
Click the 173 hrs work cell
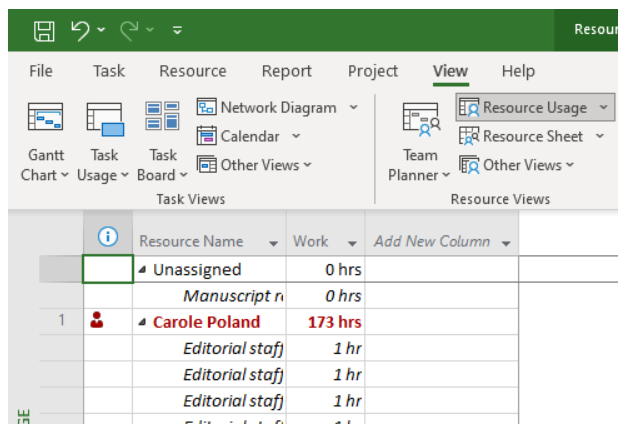[x=326, y=322]
